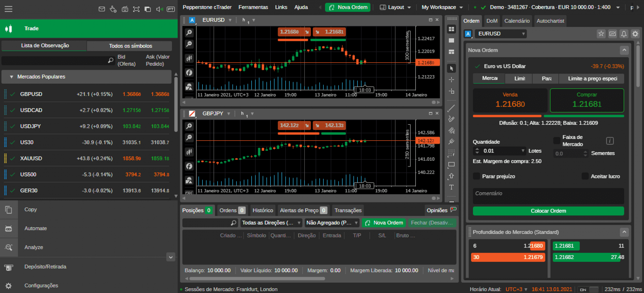644x293 pixels.
Task: Tick the Faixa de Mercado checkbox
Action: tap(557, 141)
